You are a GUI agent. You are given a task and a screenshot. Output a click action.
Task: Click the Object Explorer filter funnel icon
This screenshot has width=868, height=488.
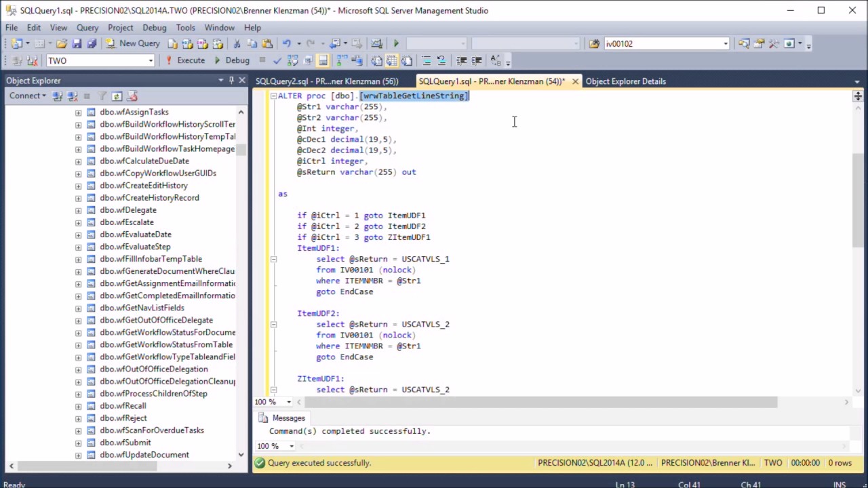click(102, 96)
